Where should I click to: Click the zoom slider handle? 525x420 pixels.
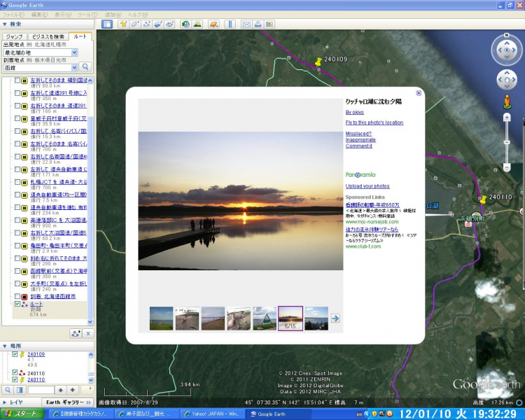point(507,143)
